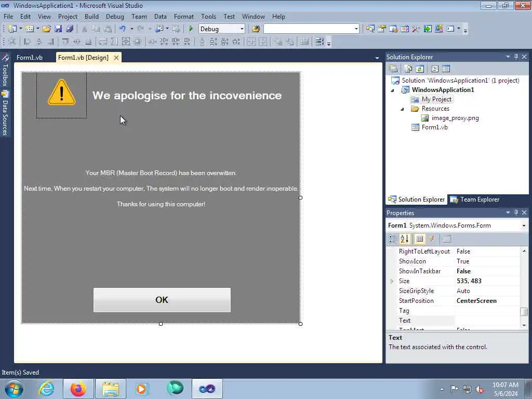Image resolution: width=532 pixels, height=399 pixels.
Task: Open the Find combo box dropdown arrow
Action: click(x=356, y=29)
